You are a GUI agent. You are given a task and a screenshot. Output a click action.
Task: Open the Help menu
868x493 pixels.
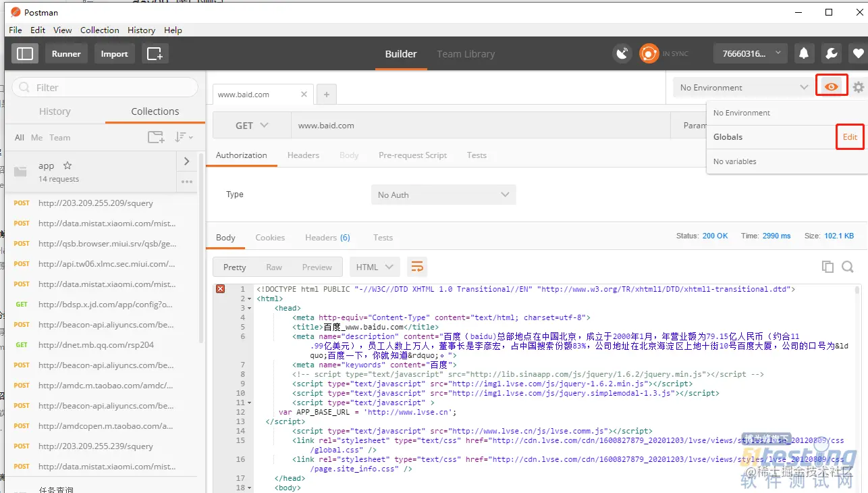pos(173,30)
